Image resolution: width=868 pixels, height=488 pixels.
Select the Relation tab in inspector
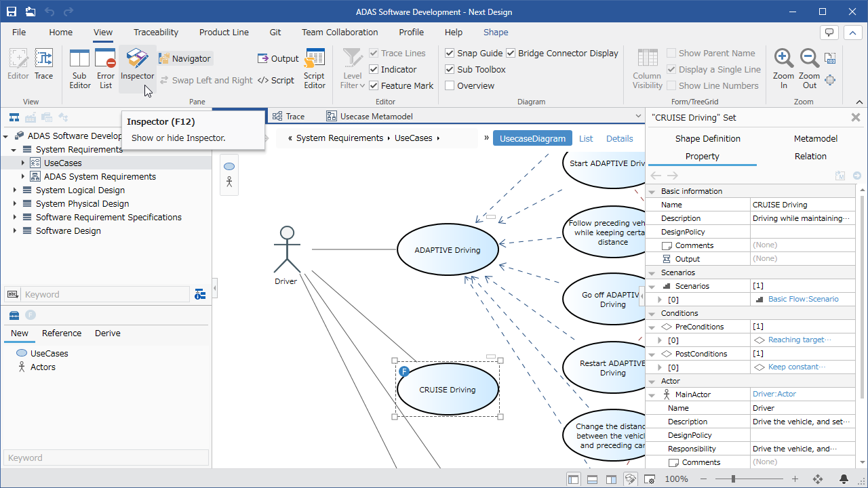click(810, 156)
